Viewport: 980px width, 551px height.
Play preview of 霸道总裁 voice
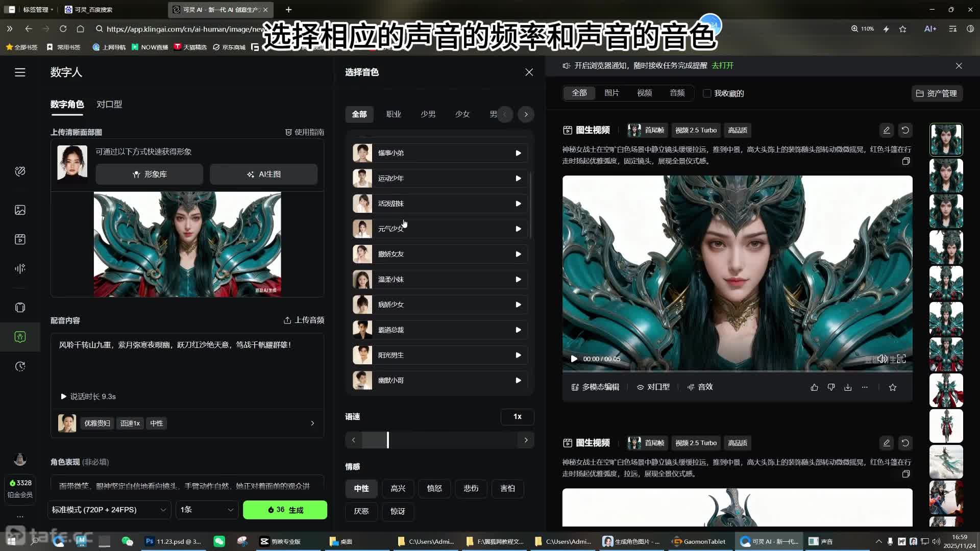point(518,330)
